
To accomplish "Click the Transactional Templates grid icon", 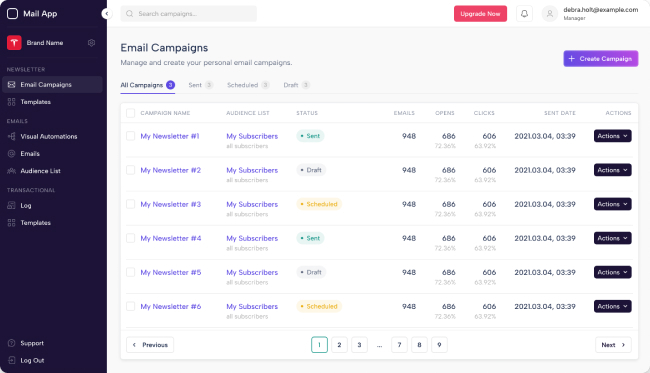I will pyautogui.click(x=12, y=223).
